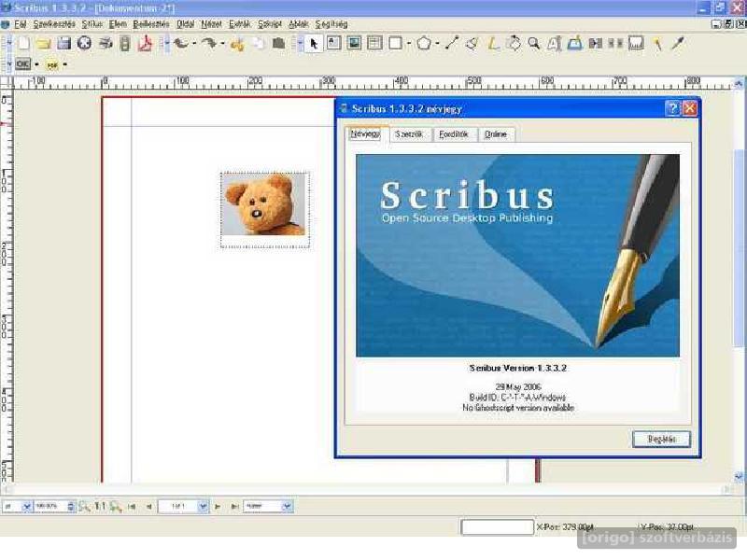Screen dimensions: 747x560
Task: Click the zoom percentage spinner arrows
Action: point(71,506)
